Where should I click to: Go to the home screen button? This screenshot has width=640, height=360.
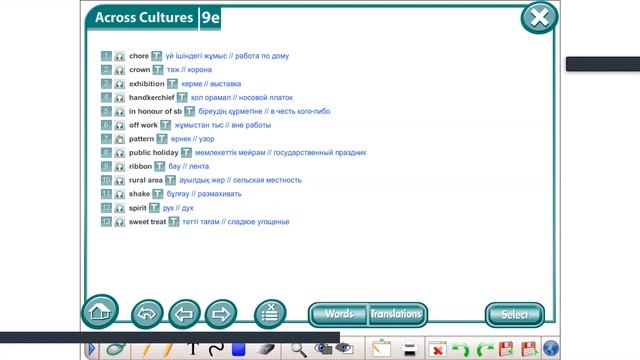[x=100, y=312]
